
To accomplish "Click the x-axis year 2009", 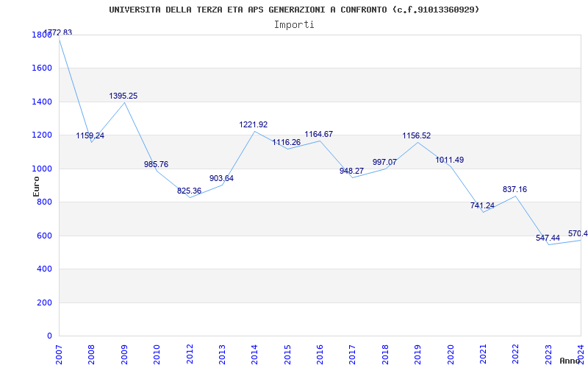I will coord(124,355).
